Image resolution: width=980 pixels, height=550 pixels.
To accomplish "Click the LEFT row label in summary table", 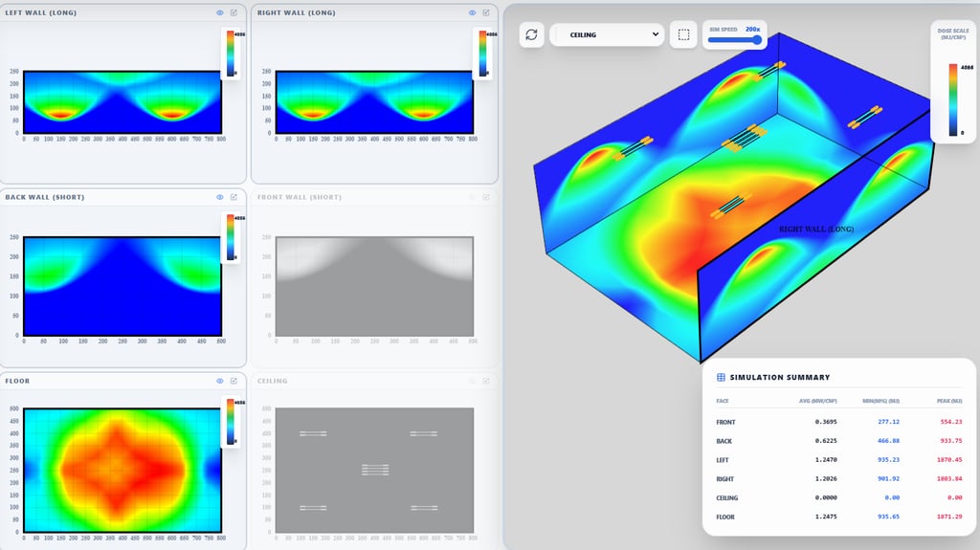I will [x=723, y=460].
